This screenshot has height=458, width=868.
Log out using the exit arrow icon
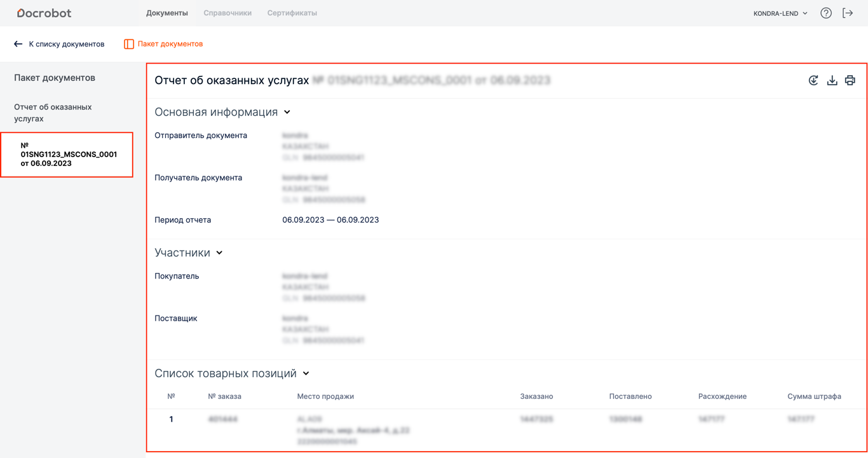848,13
